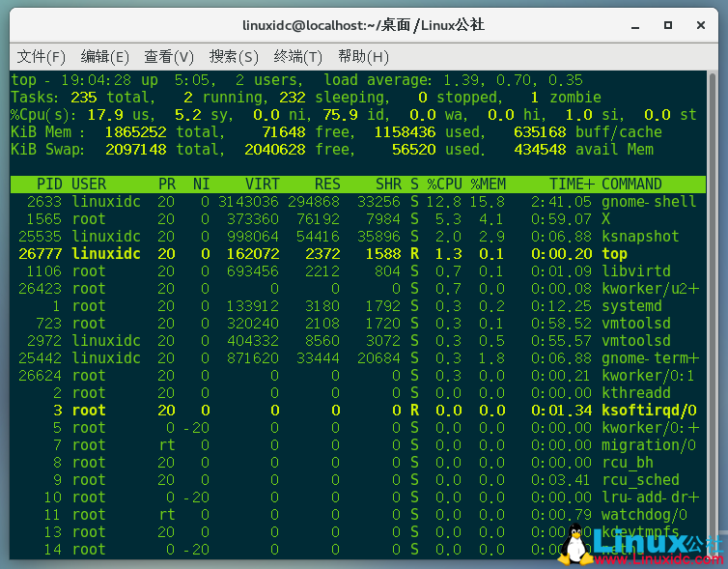Image resolution: width=728 pixels, height=569 pixels.
Task: Click the 1865252 total memory value
Action: click(x=135, y=132)
